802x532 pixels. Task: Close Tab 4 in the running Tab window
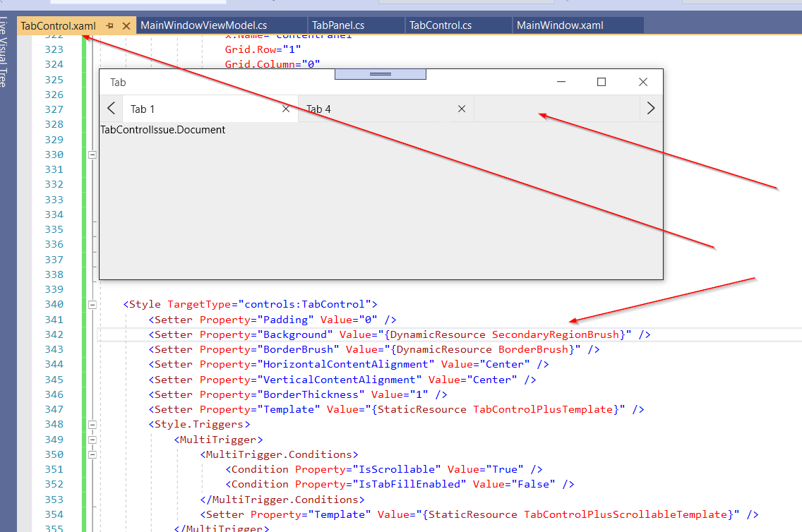coord(462,109)
